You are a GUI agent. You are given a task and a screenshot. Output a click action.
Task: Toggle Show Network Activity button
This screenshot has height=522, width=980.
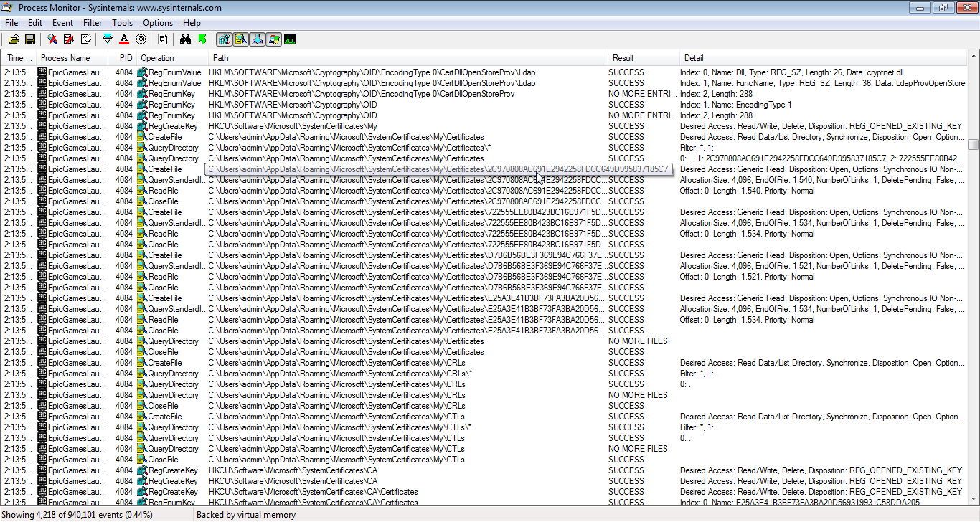(257, 39)
